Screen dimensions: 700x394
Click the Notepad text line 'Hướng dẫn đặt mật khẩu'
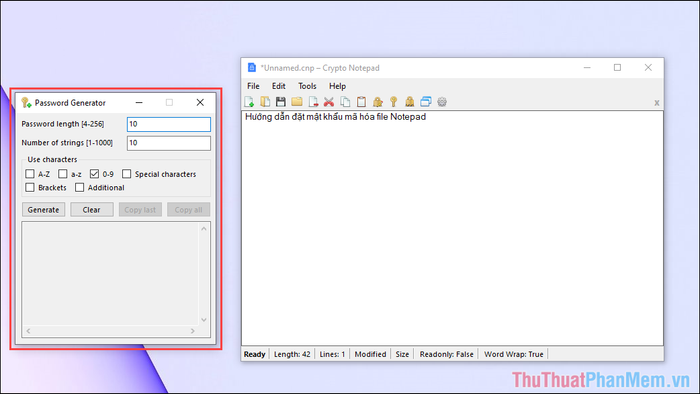click(335, 117)
